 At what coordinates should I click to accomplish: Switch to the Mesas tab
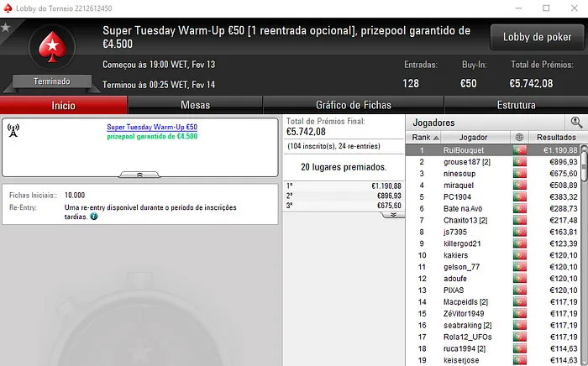point(195,105)
